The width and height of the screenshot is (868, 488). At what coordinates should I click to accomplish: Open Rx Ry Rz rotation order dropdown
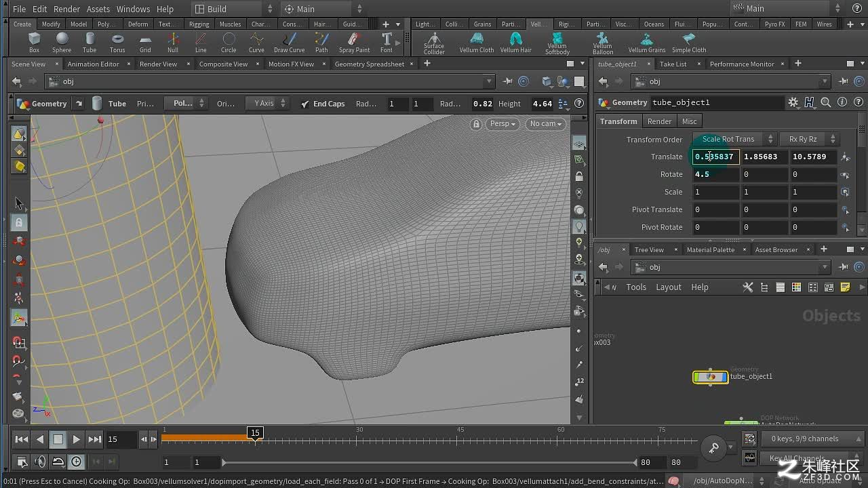pos(809,139)
